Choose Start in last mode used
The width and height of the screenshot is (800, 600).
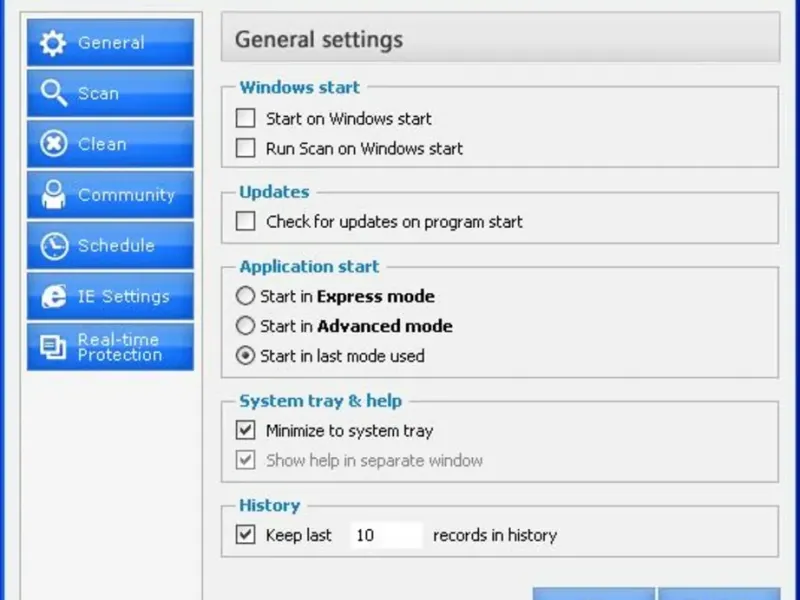pyautogui.click(x=245, y=356)
